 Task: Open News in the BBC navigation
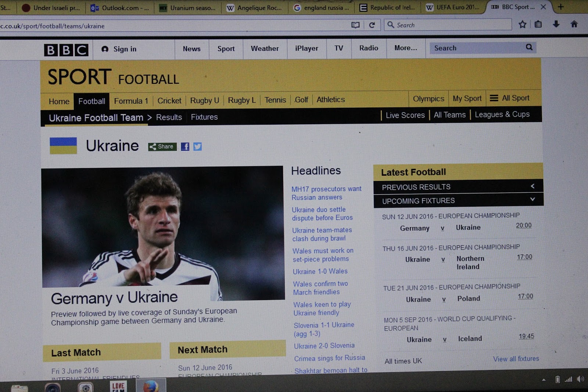coord(192,49)
